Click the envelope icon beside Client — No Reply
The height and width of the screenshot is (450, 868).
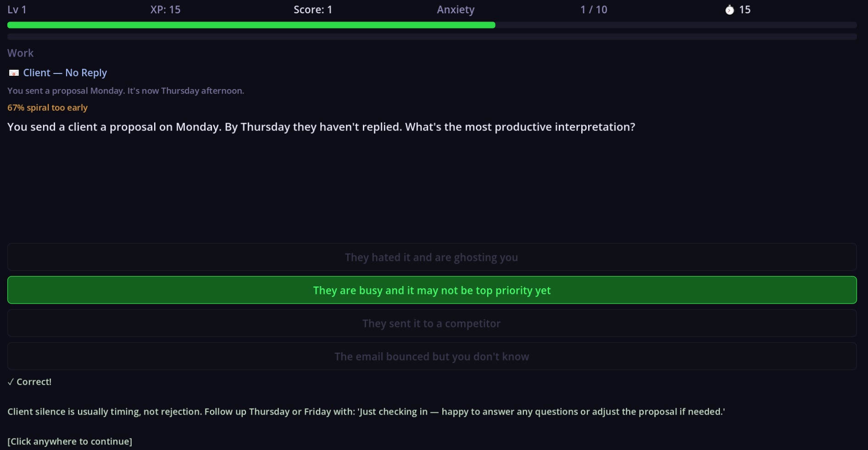coord(14,73)
